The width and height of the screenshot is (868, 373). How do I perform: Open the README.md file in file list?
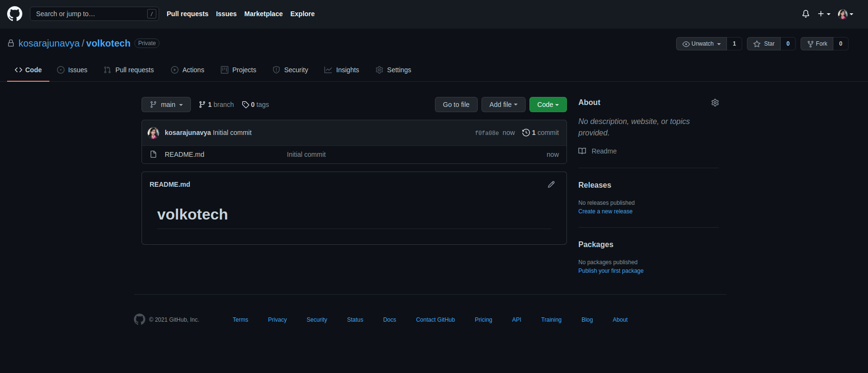tap(185, 154)
